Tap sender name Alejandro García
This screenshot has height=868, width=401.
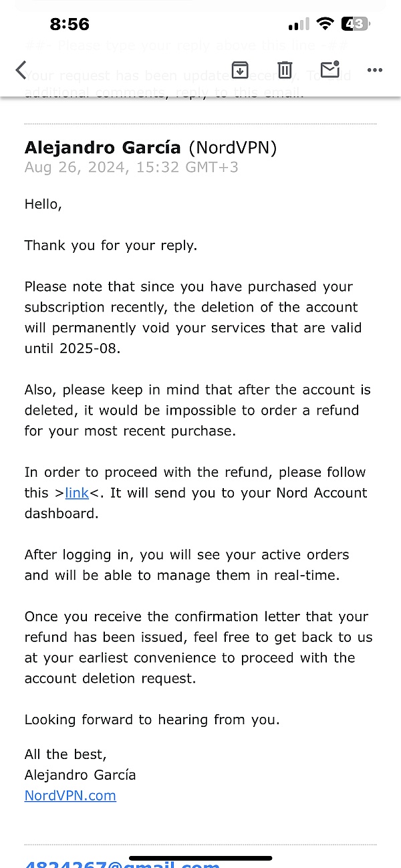pyautogui.click(x=103, y=148)
